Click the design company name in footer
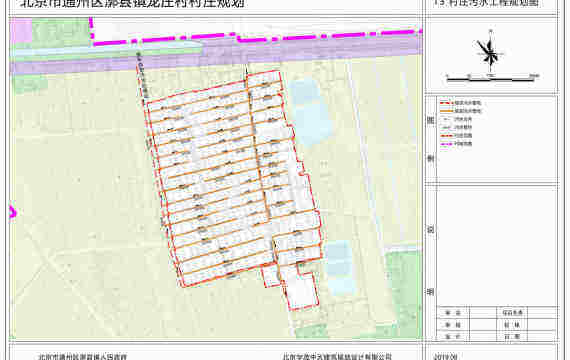This screenshot has height=360, width=570. pyautogui.click(x=337, y=357)
